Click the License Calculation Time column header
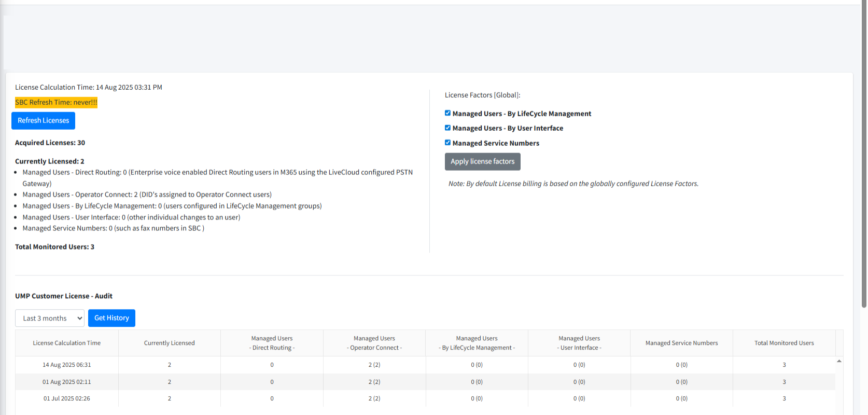868x415 pixels. [67, 343]
